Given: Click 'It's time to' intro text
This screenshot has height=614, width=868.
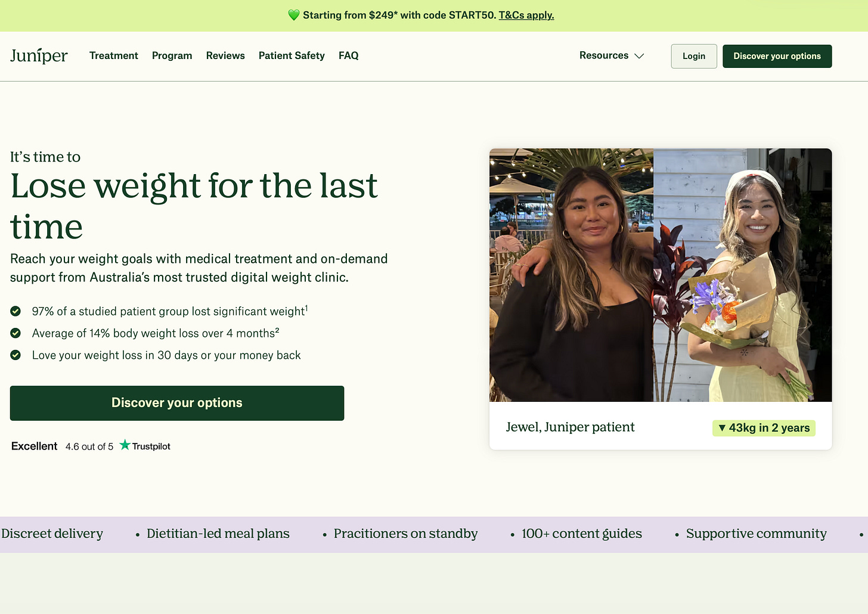Looking at the screenshot, I should pos(45,157).
